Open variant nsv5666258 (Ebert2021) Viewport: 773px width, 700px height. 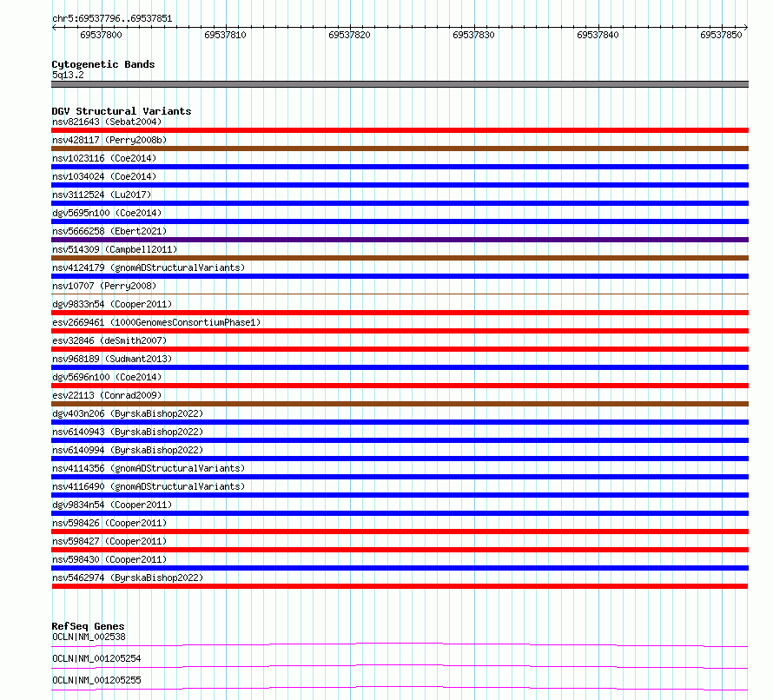pyautogui.click(x=109, y=231)
